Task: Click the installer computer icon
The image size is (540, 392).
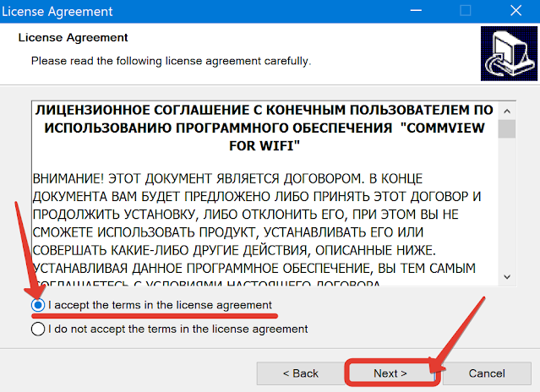Action: [x=509, y=54]
